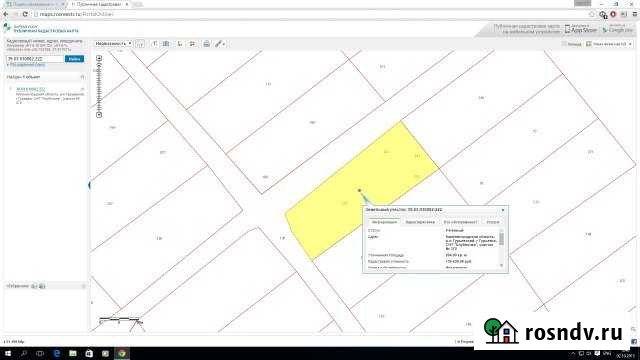Open the Google Play download link
This screenshot has height=360, width=640.
[x=617, y=29]
